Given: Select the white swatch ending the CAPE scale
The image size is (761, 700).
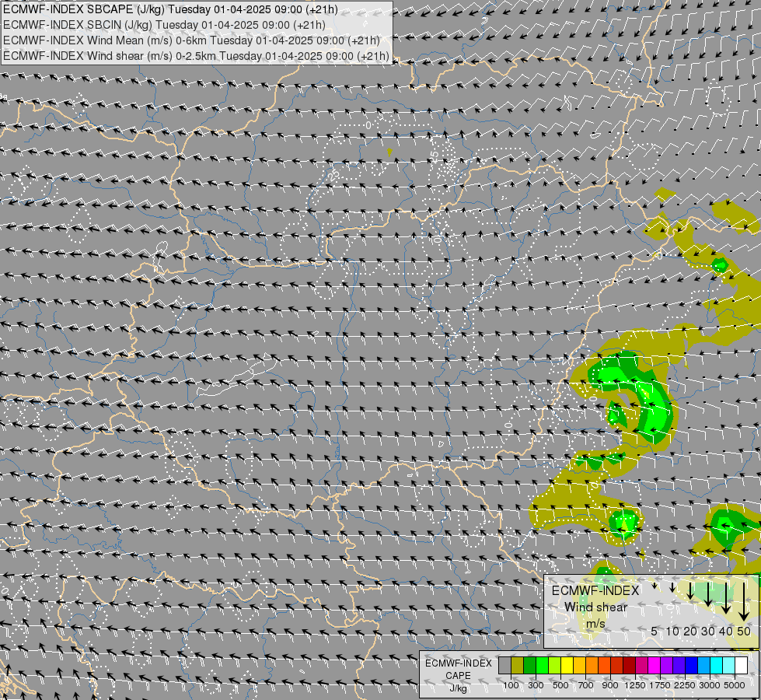Looking at the screenshot, I should 741,665.
